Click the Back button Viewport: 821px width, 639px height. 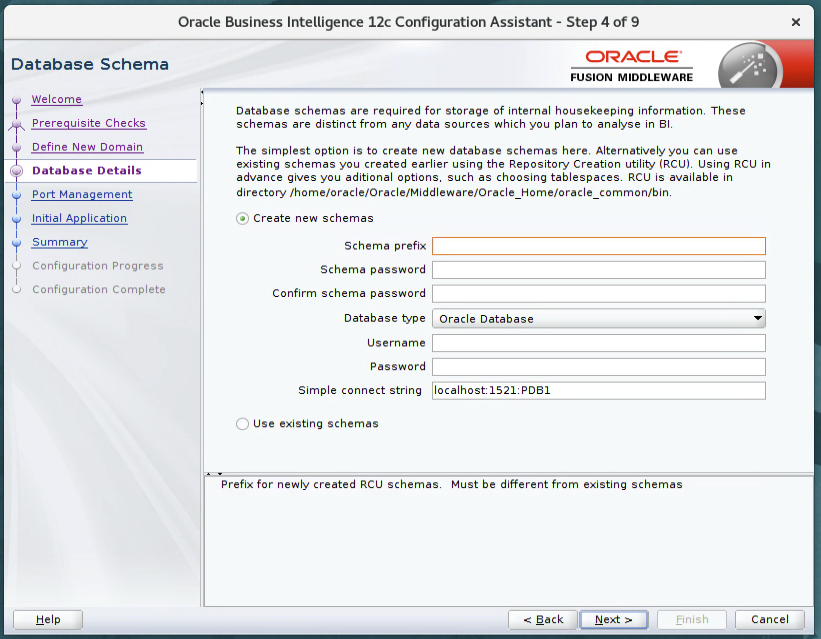(543, 620)
